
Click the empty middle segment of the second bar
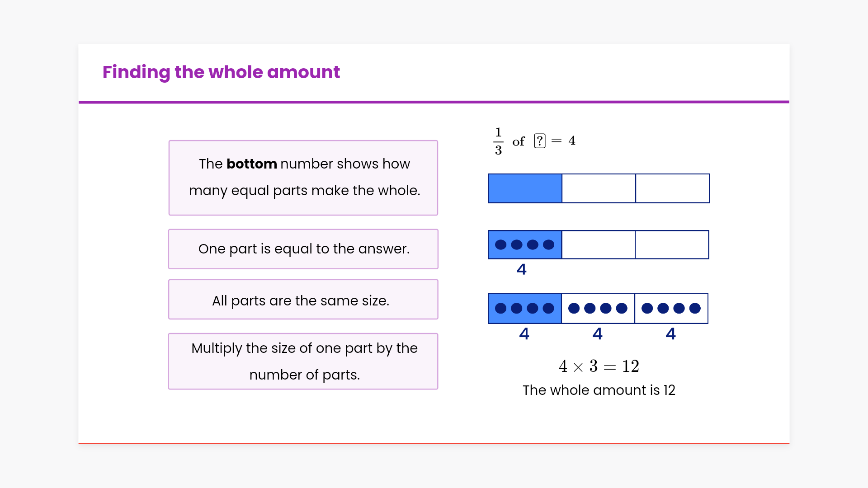pyautogui.click(x=598, y=245)
